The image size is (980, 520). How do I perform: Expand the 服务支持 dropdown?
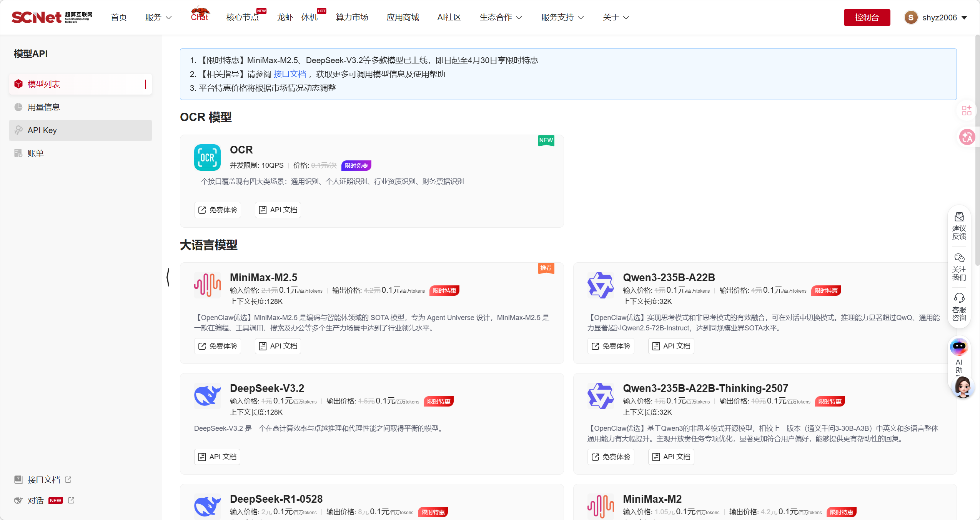pyautogui.click(x=562, y=17)
